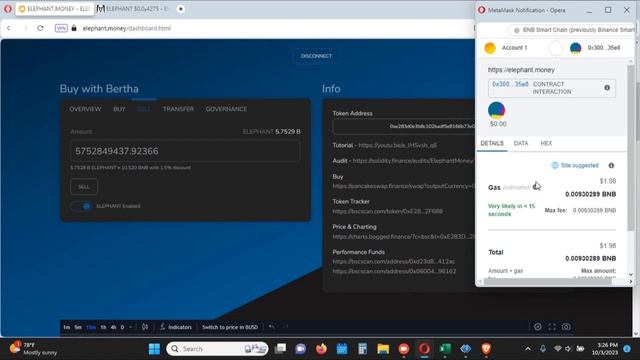The height and width of the screenshot is (360, 640).
Task: Click the info icon beside Site suggested
Action: [x=611, y=165]
